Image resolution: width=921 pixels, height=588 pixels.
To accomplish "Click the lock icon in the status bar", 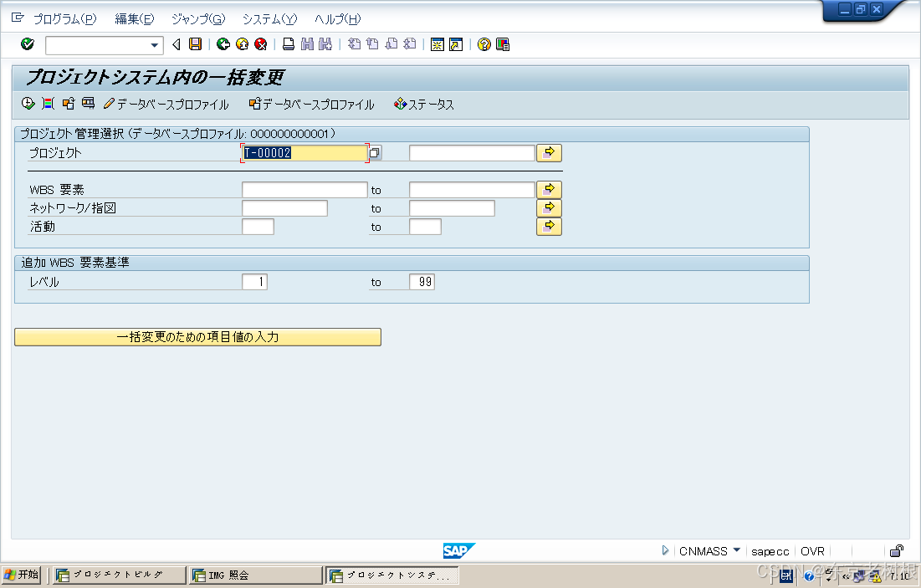I will pos(897,550).
